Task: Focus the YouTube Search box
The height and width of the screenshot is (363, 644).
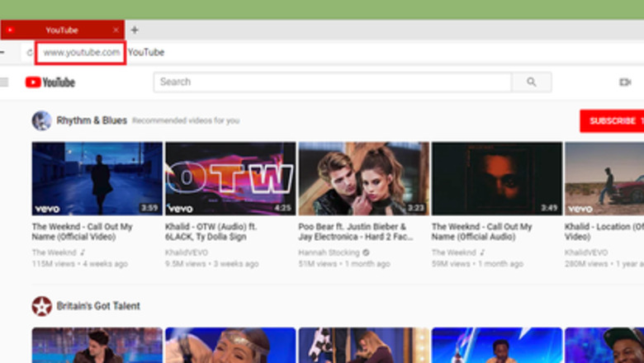Action: [333, 82]
